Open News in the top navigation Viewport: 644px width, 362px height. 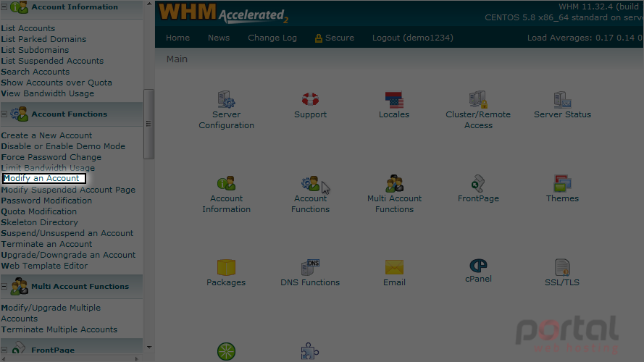click(219, 38)
